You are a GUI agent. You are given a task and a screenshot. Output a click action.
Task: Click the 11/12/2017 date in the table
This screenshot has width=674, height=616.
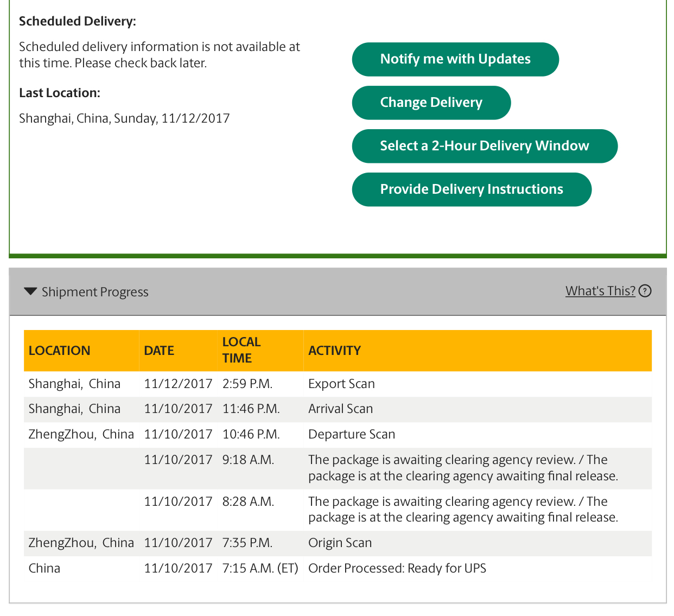click(178, 384)
